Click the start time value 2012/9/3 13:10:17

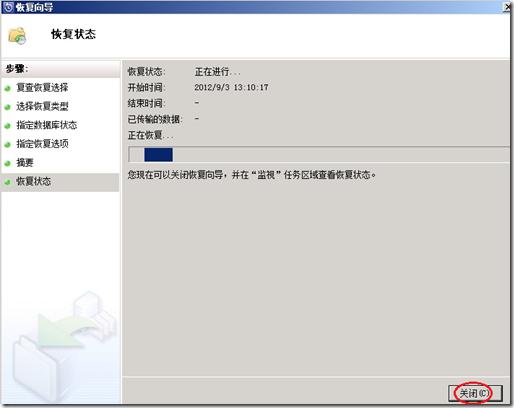[231, 87]
